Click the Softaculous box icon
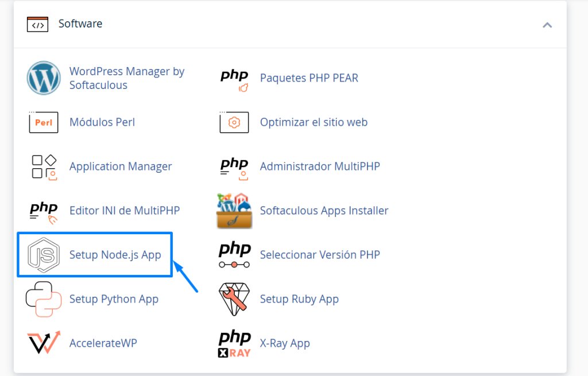The height and width of the screenshot is (376, 588). 234,211
